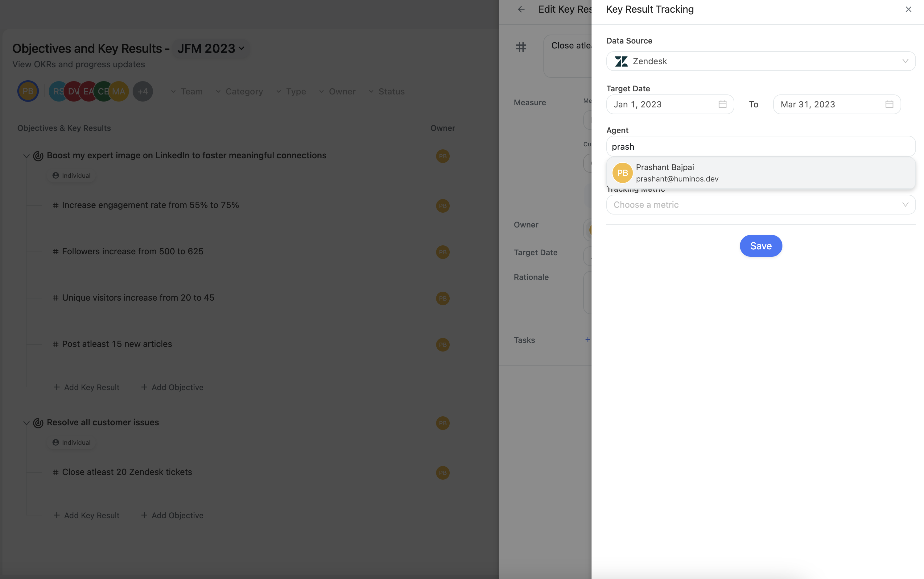Viewport: 924px width, 579px height.
Task: Click the hash measure icon in Edit Key Result
Action: click(x=521, y=47)
